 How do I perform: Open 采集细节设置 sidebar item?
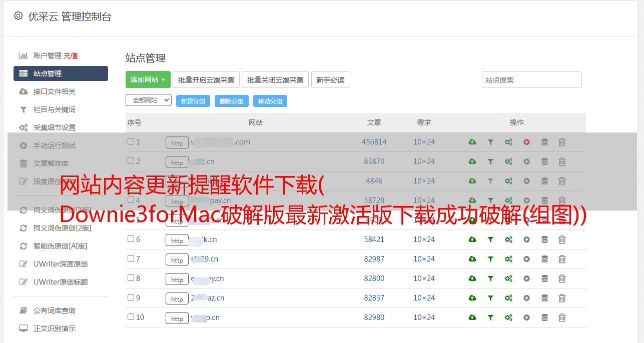tap(55, 127)
